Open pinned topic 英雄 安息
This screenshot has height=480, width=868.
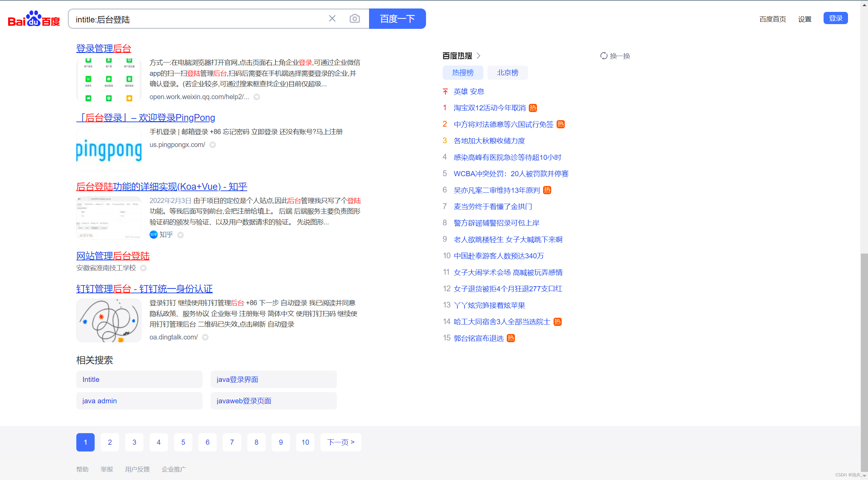pyautogui.click(x=469, y=91)
